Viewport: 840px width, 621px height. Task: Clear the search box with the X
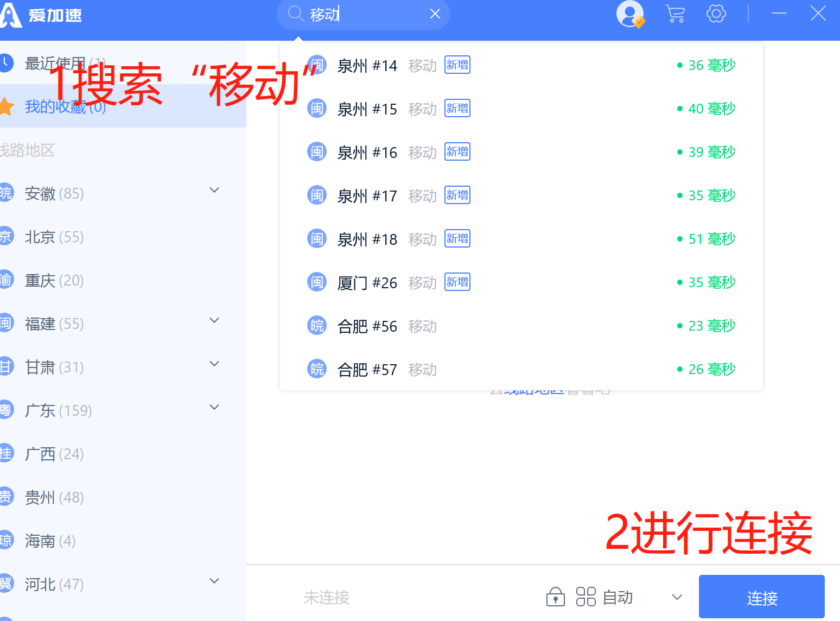tap(435, 14)
